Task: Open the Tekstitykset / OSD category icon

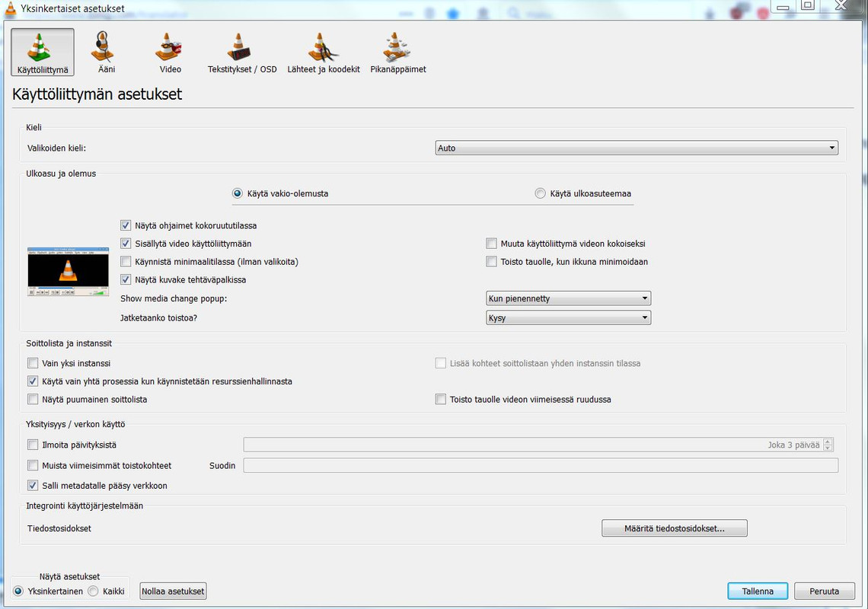Action: click(242, 53)
